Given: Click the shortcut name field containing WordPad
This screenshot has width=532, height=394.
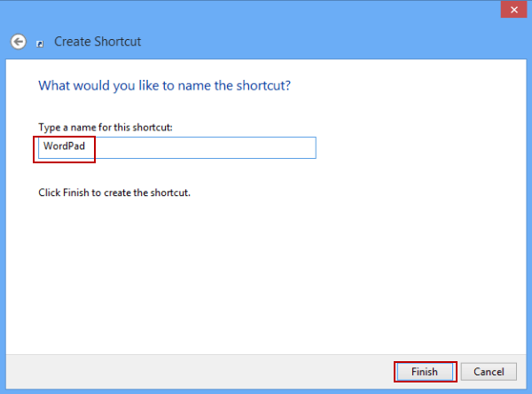Looking at the screenshot, I should coord(177,147).
